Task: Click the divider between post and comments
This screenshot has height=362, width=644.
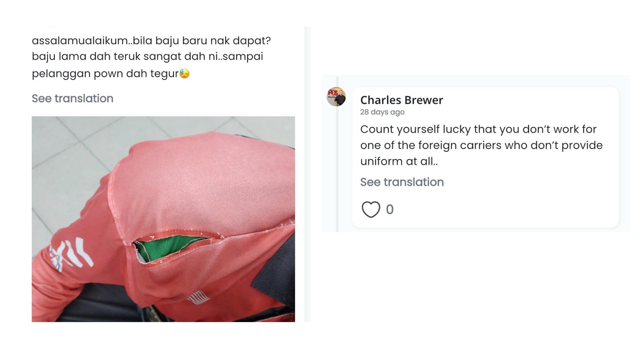Action: (308, 174)
